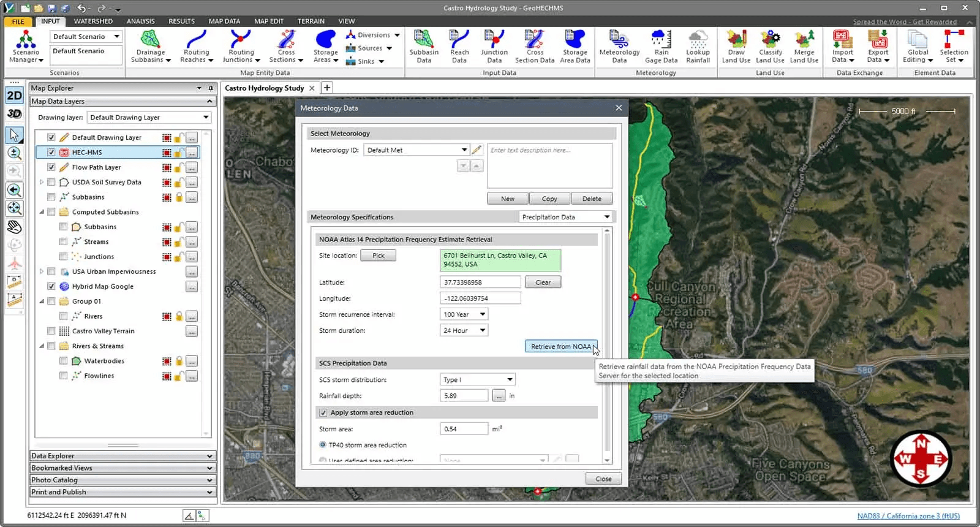Switch to 3D view mode

click(x=14, y=113)
